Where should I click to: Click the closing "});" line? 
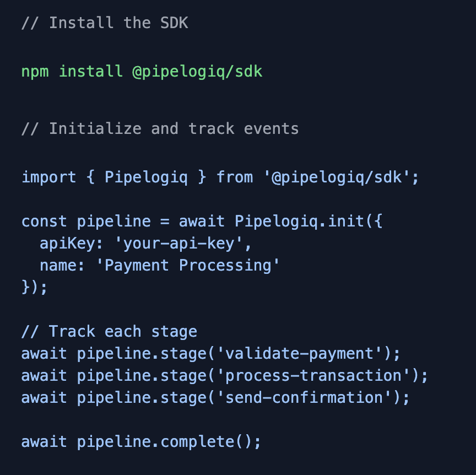point(35,288)
